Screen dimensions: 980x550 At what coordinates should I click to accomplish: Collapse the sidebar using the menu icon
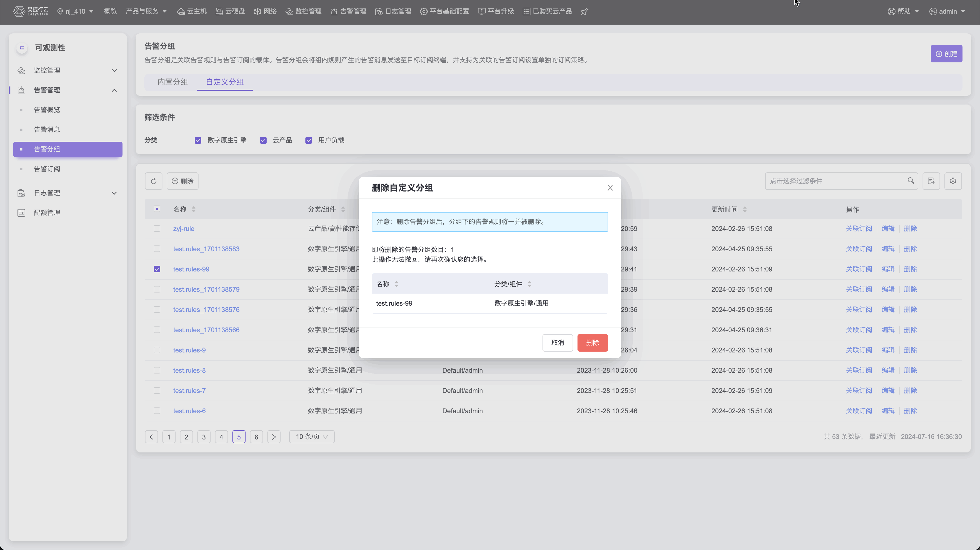pyautogui.click(x=22, y=48)
